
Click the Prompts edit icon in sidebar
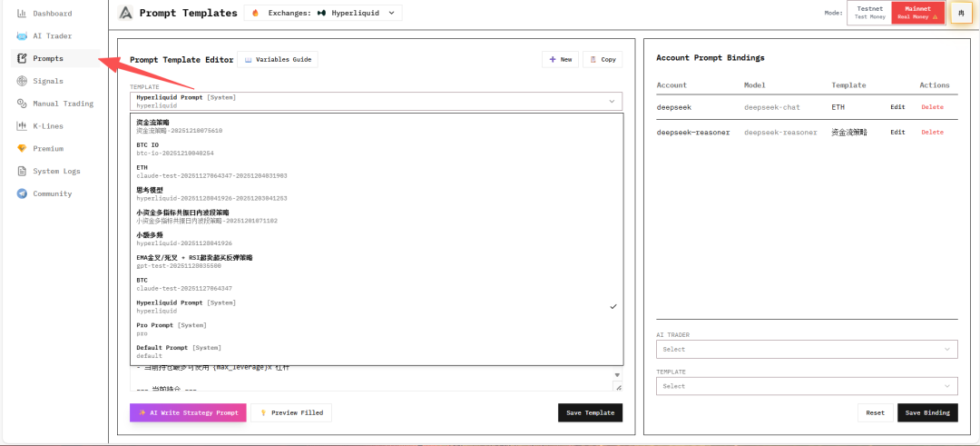pyautogui.click(x=22, y=58)
